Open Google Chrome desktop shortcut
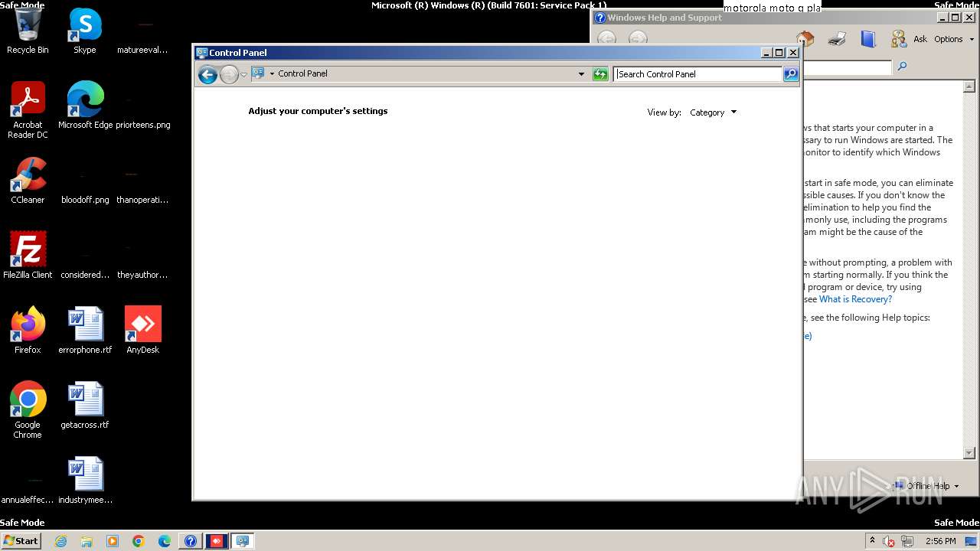Image resolution: width=980 pixels, height=551 pixels. [28, 410]
